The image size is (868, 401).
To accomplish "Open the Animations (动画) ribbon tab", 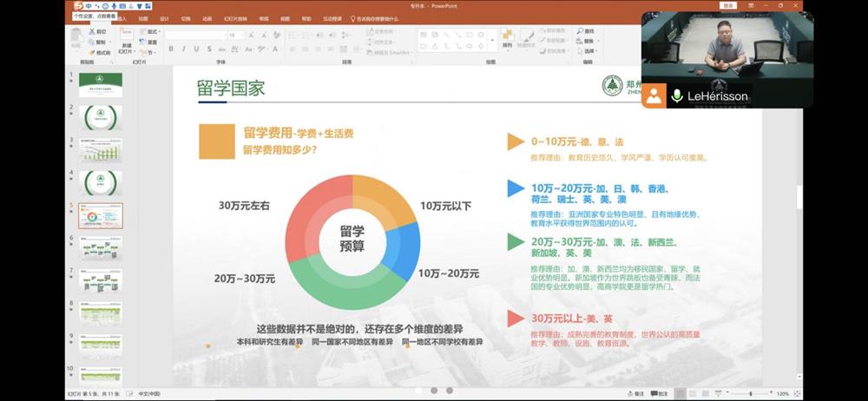I will (x=207, y=18).
